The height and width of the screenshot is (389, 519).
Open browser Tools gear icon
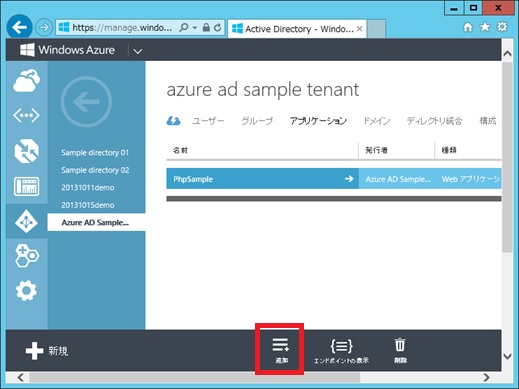(x=502, y=27)
